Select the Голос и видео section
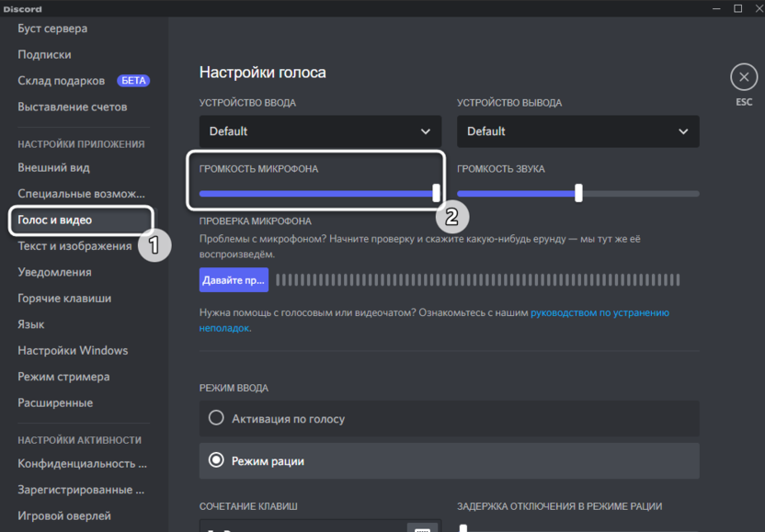Image resolution: width=765 pixels, height=532 pixels. (81, 220)
